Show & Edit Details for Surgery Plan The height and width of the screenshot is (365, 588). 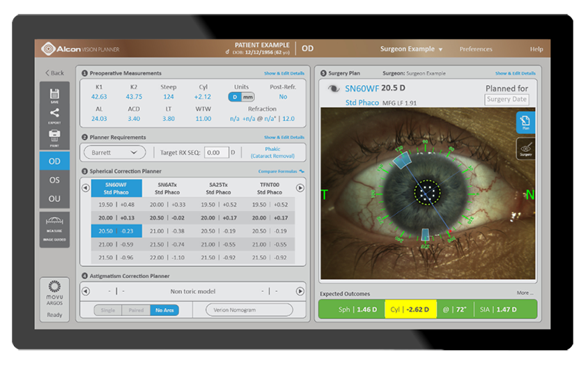pyautogui.click(x=516, y=74)
